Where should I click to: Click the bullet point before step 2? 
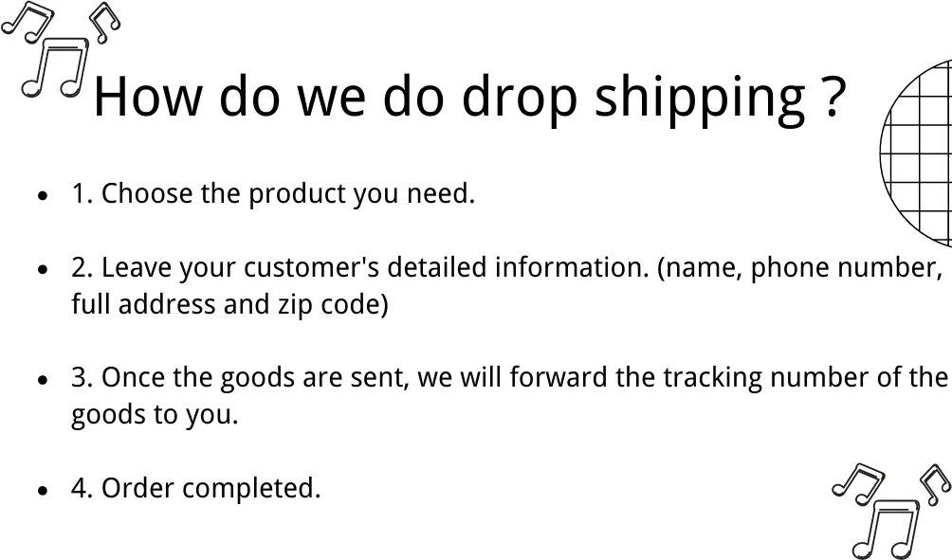click(x=43, y=270)
